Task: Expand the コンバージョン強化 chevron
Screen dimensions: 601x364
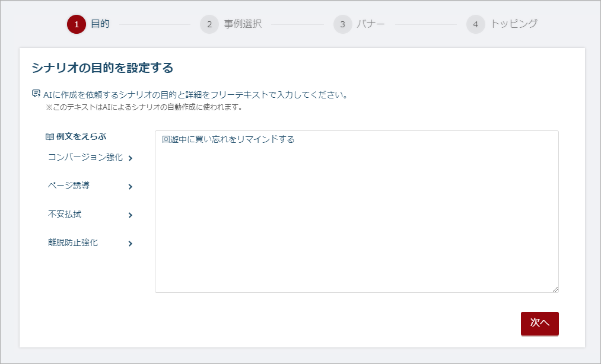Action: point(131,158)
